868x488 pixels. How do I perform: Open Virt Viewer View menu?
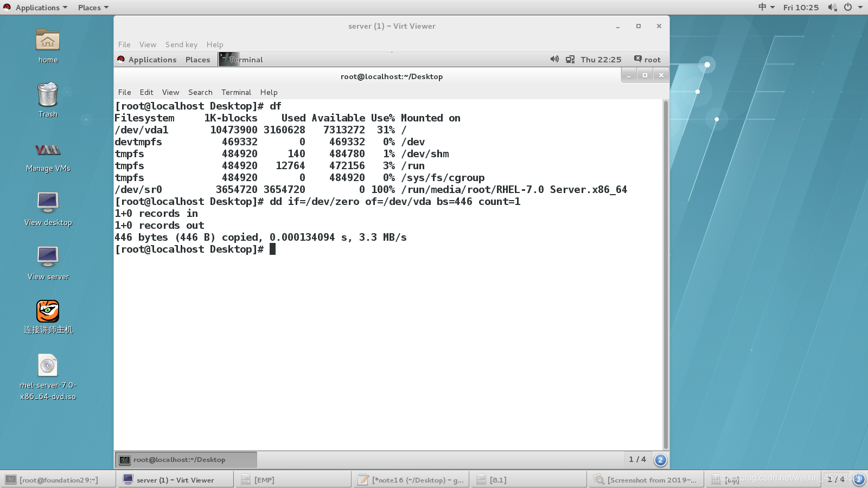click(148, 44)
